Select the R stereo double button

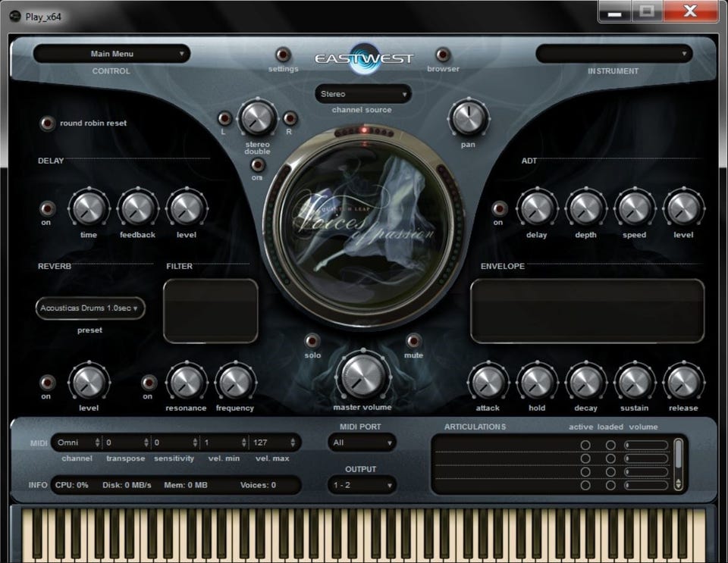click(290, 118)
